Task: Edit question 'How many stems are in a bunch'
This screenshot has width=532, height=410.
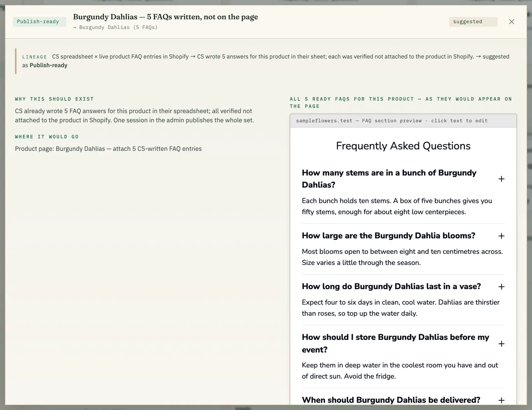Action: pos(389,179)
